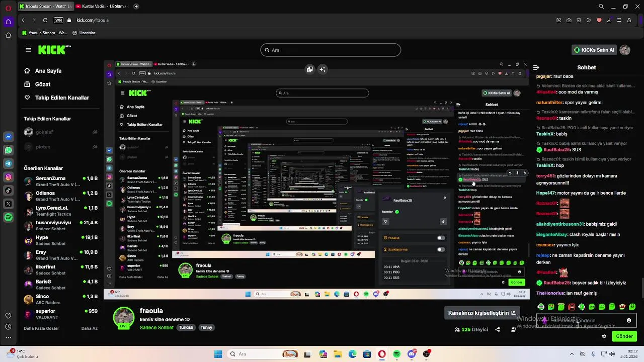Open SercanZurna recommended channel
The width and height of the screenshot is (644, 362).
(x=60, y=182)
